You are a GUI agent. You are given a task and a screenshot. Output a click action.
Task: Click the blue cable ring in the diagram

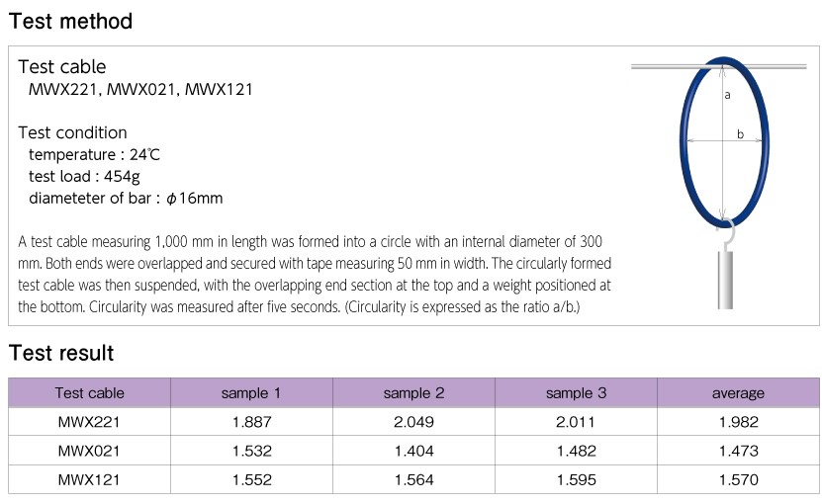(x=684, y=138)
